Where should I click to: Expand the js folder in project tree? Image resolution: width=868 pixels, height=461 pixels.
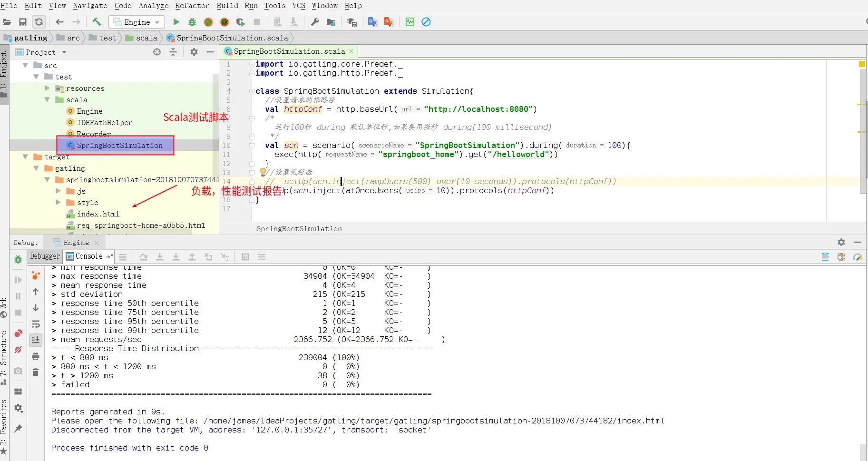tap(58, 191)
